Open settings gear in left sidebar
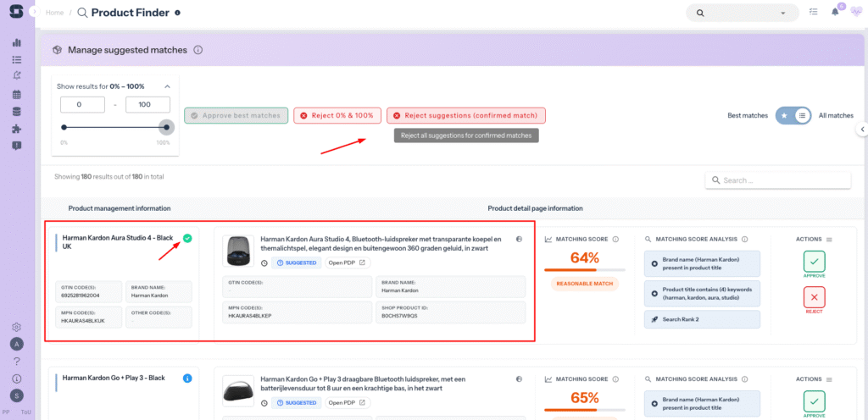Viewport: 868px width, 420px height. click(17, 328)
